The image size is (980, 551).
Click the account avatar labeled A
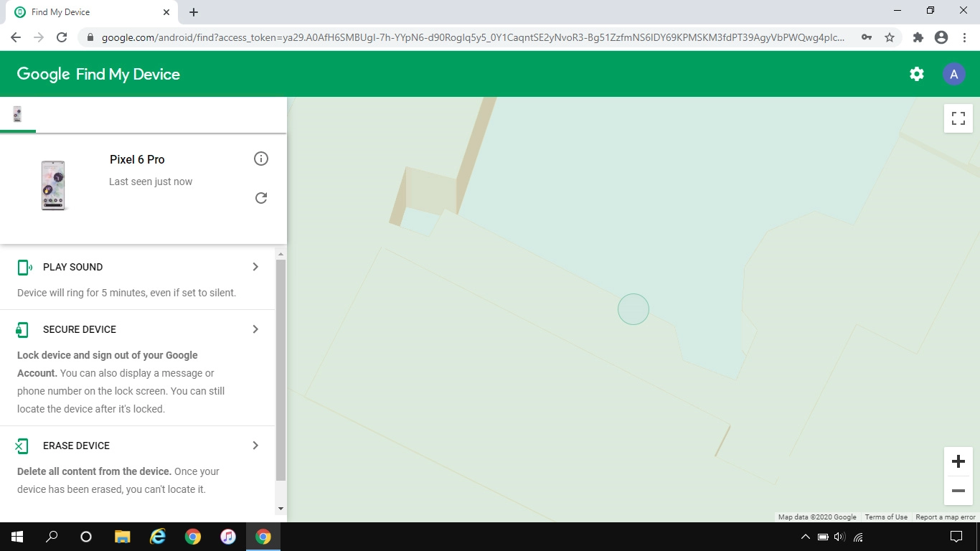[953, 74]
